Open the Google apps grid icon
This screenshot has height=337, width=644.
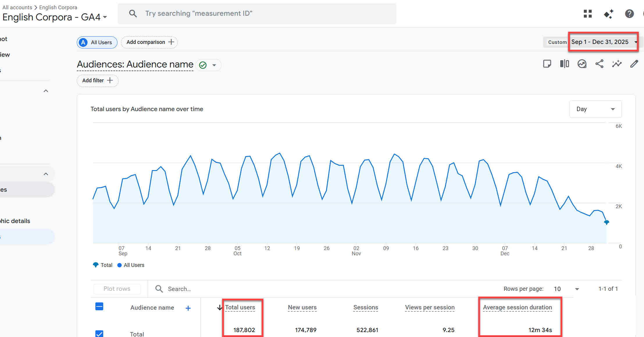tap(588, 14)
